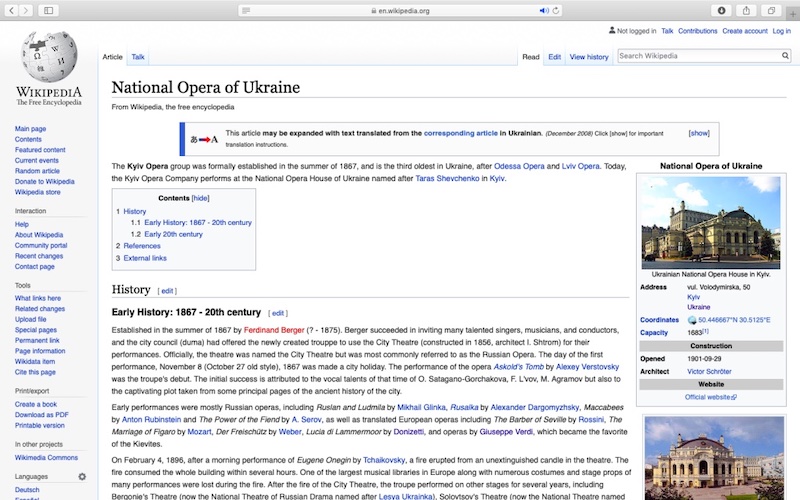Click the translation notice language icon
Screen dimensions: 800x500
pos(204,139)
